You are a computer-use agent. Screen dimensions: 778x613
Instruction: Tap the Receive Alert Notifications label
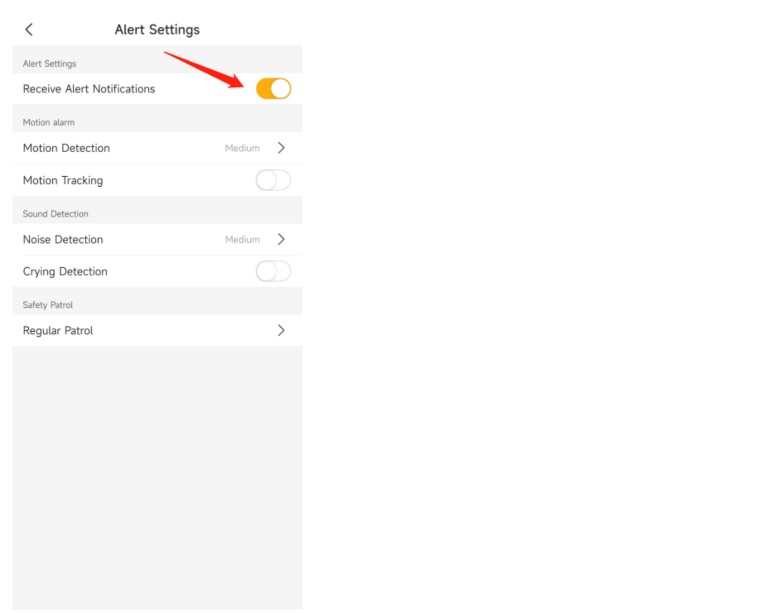pyautogui.click(x=89, y=89)
